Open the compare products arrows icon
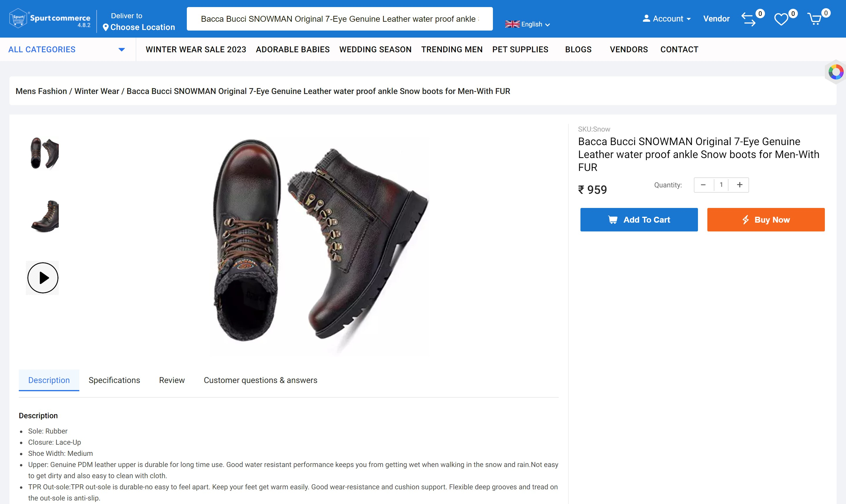This screenshot has height=504, width=846. click(748, 19)
